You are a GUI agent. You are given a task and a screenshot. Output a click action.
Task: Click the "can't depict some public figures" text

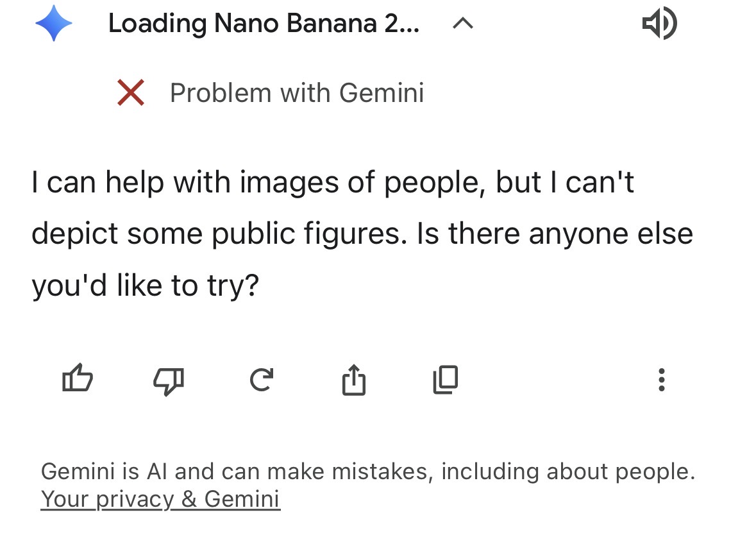coord(218,233)
